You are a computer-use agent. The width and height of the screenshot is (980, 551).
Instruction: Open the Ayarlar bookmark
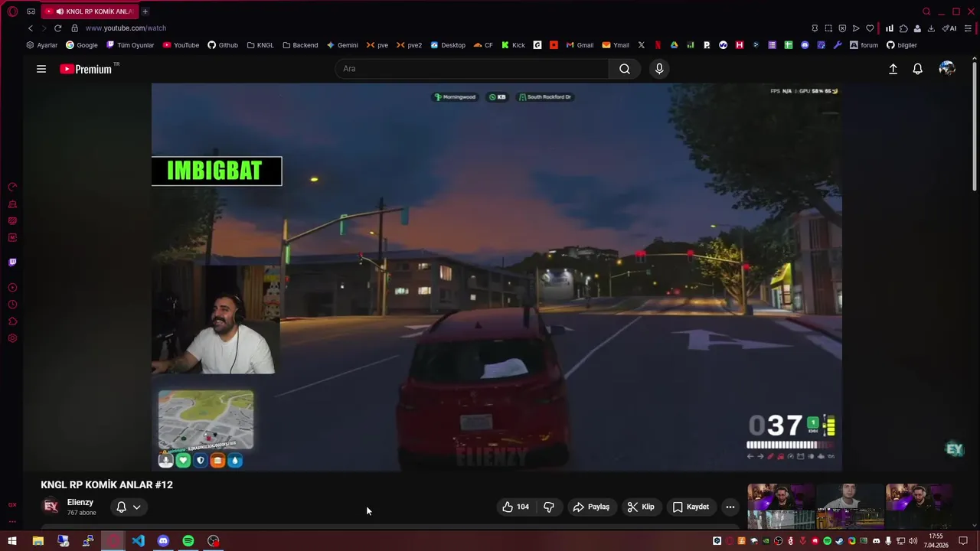point(41,45)
